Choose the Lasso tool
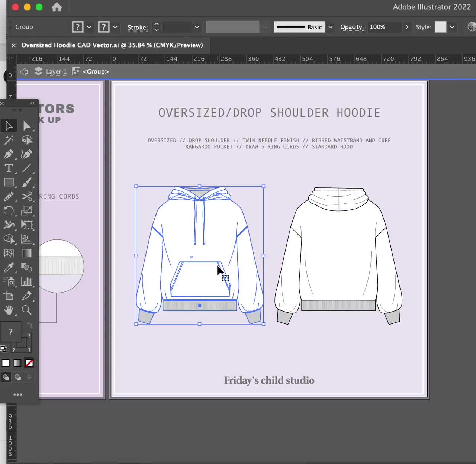 [x=27, y=140]
